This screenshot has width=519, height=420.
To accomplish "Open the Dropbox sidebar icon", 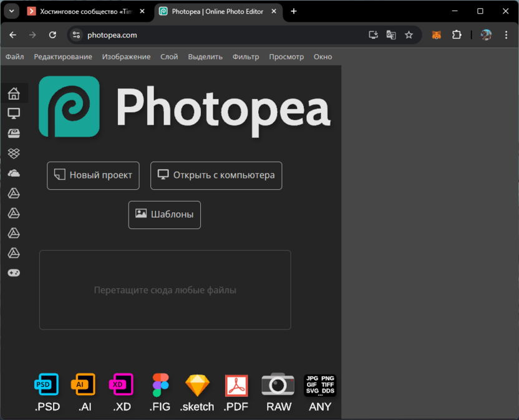I will coord(14,153).
